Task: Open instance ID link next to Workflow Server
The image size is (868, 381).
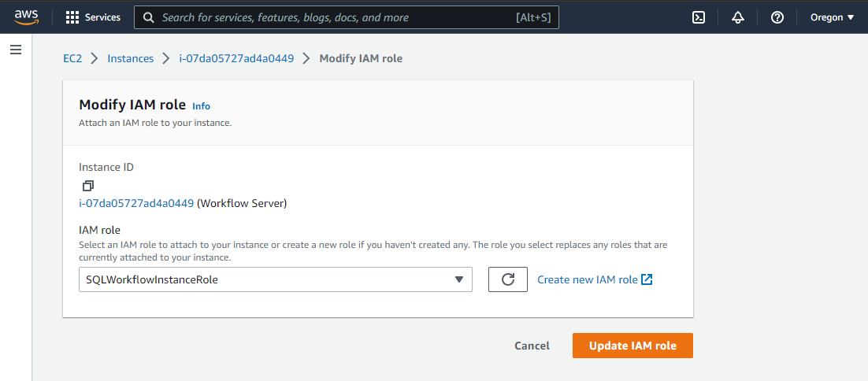Action: 136,204
